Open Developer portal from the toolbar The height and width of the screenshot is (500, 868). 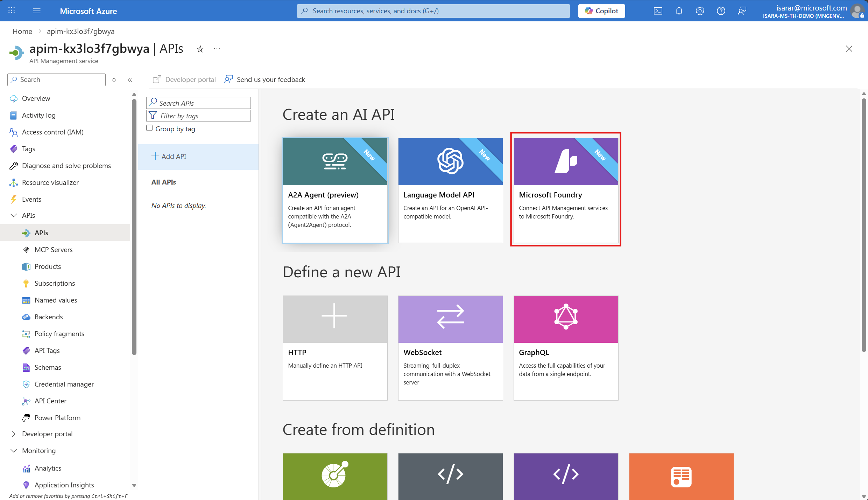click(x=184, y=79)
